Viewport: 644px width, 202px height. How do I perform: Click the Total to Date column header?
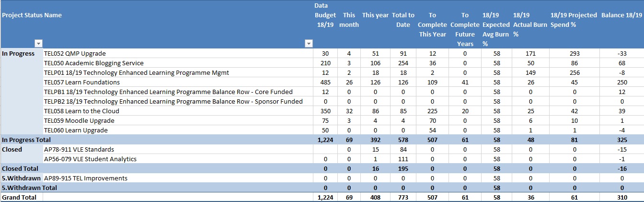pyautogui.click(x=403, y=20)
